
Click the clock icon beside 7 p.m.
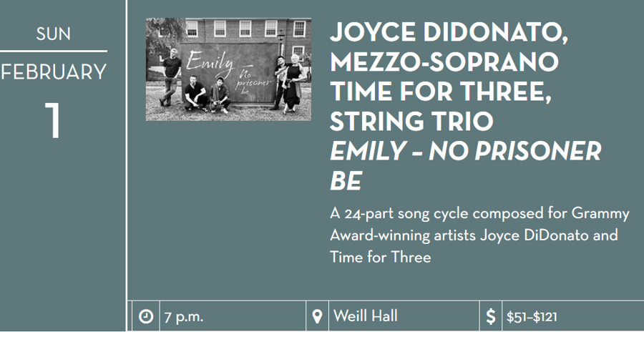[x=146, y=316]
